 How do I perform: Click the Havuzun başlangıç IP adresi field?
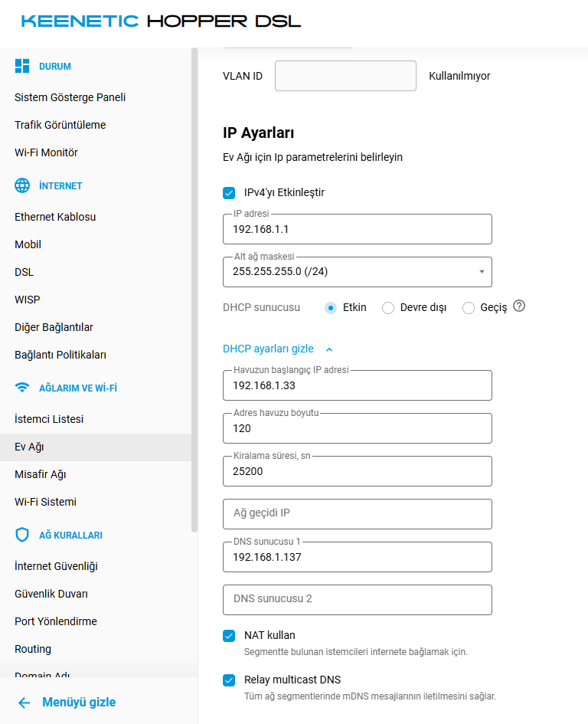pyautogui.click(x=358, y=385)
